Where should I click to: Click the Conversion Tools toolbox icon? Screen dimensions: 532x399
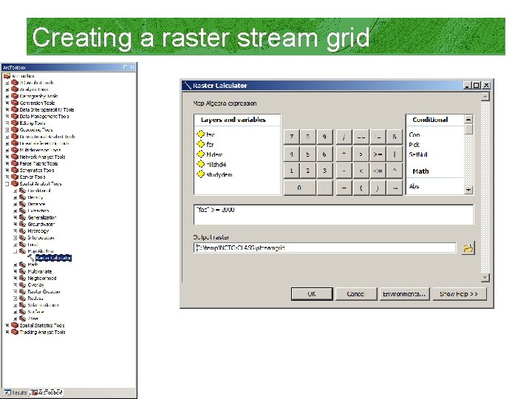(x=15, y=103)
